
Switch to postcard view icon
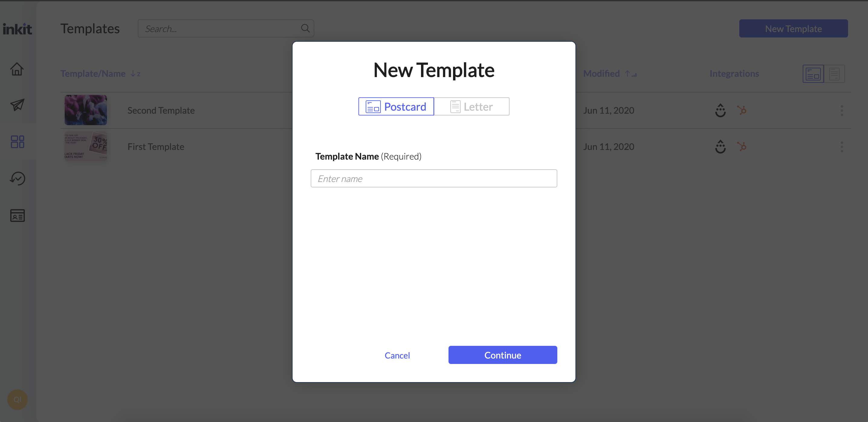pos(813,73)
